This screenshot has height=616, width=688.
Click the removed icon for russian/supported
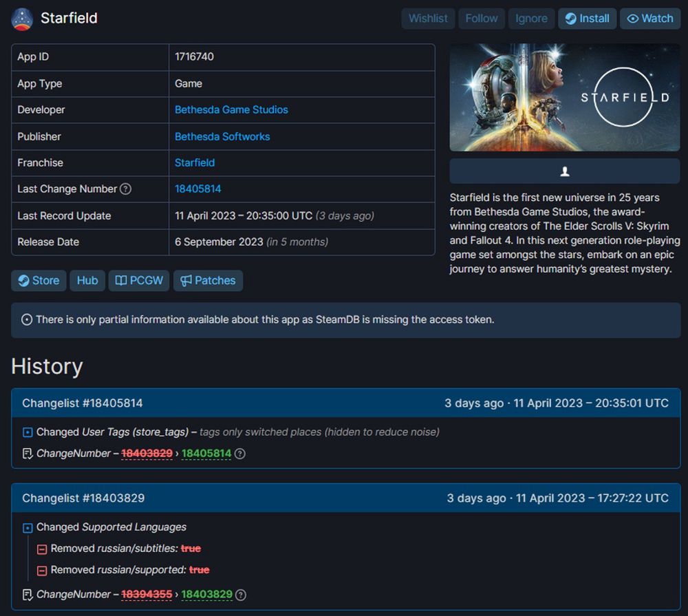point(42,571)
